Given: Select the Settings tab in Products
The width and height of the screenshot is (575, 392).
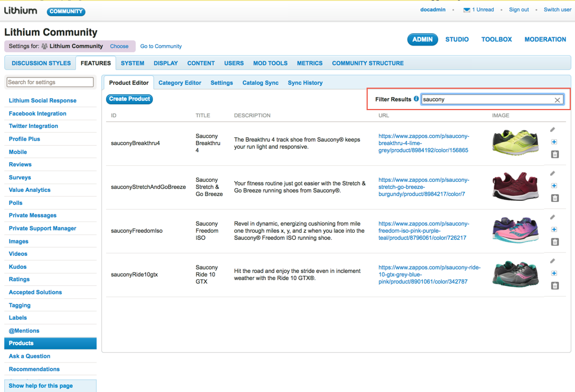Looking at the screenshot, I should click(x=221, y=83).
